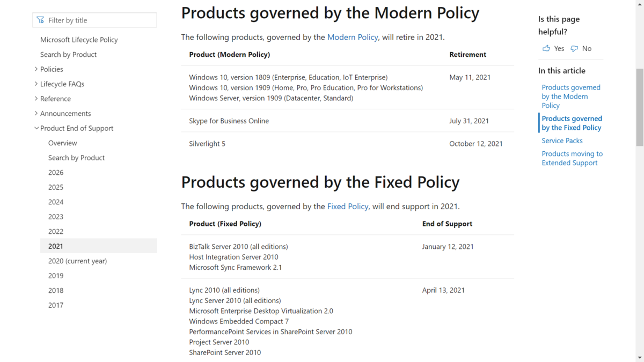Expand the Announcements section
The width and height of the screenshot is (644, 362).
pos(36,113)
